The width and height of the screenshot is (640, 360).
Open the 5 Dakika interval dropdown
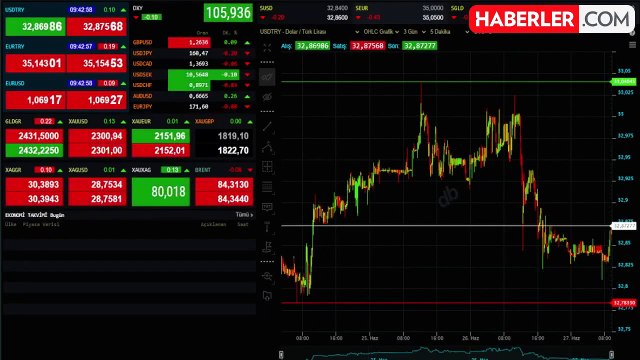449,32
